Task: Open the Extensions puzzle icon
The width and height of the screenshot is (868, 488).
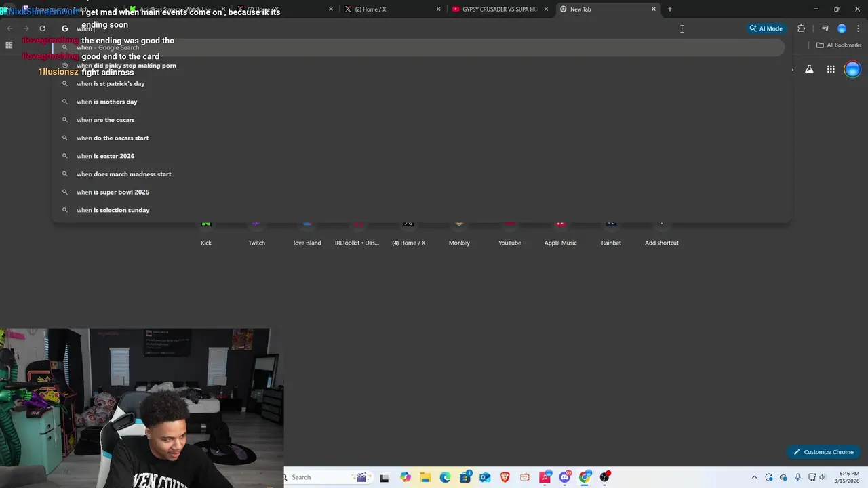Action: [x=801, y=28]
